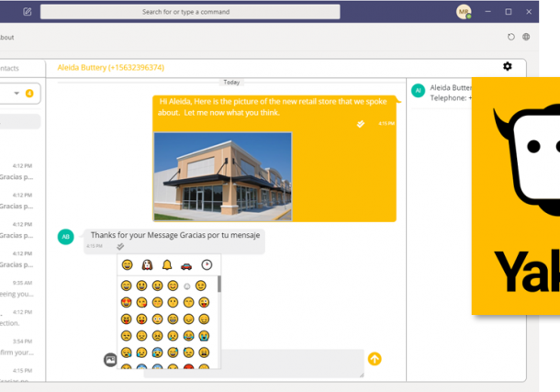
Task: Select the ghost emoji category
Action: 146,265
